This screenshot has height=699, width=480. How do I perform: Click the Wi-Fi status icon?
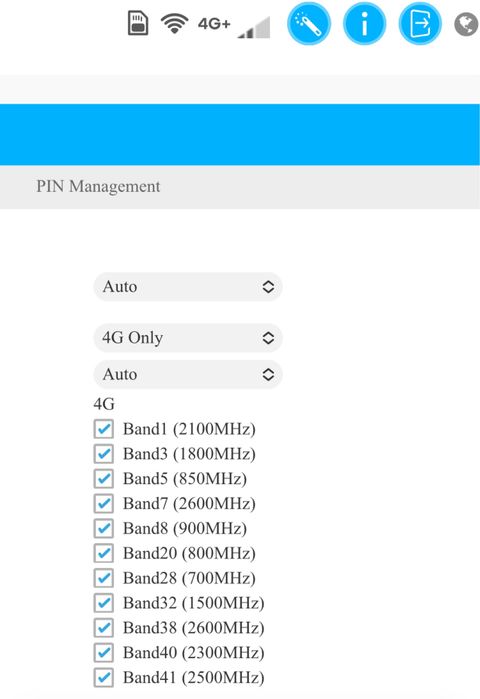point(174,23)
